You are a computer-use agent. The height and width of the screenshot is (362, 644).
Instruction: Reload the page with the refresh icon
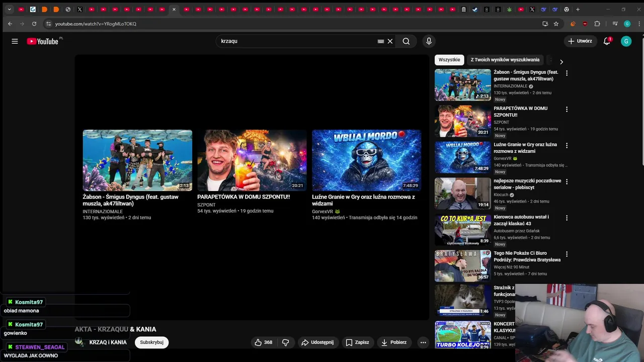[34, 24]
